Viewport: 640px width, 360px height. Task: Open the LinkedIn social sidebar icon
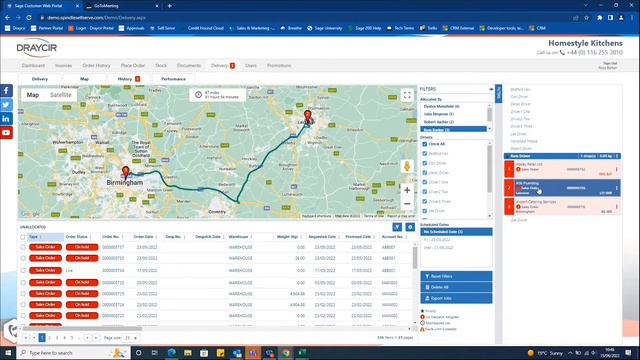[6, 119]
